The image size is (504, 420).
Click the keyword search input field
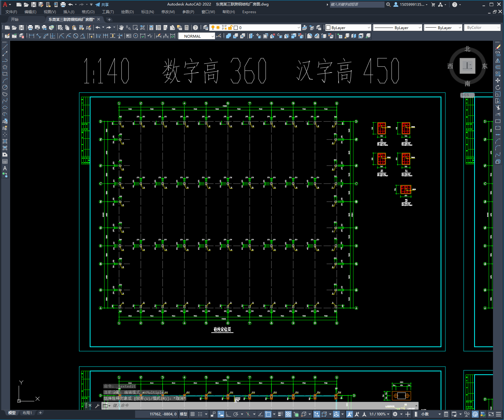coord(357,5)
